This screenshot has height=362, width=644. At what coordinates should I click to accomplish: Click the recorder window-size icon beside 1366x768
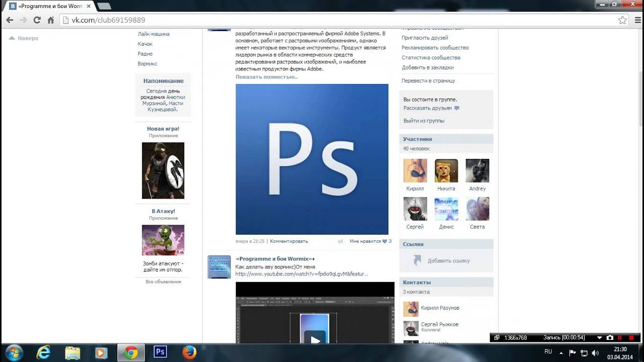497,337
